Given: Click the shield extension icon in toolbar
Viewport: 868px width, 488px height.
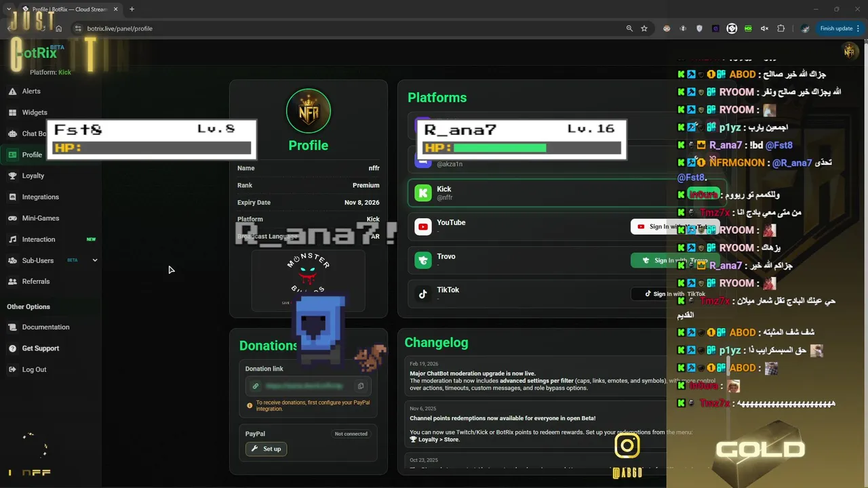Looking at the screenshot, I should point(699,28).
